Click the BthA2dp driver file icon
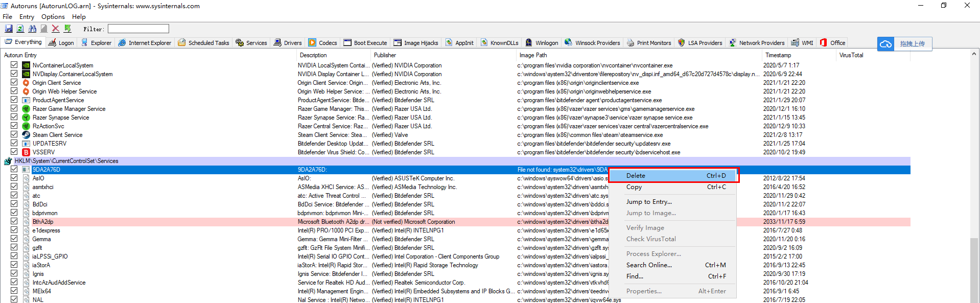Screen dimensions: 980x303 click(26, 222)
